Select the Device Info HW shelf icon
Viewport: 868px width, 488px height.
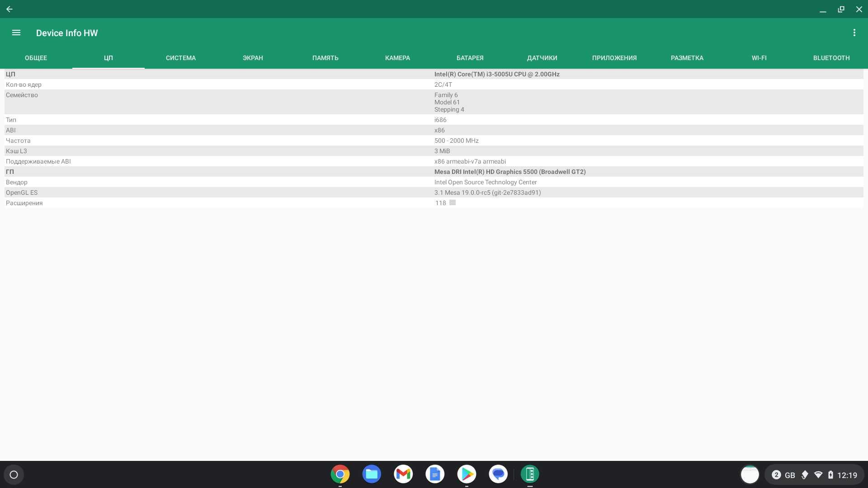point(530,474)
